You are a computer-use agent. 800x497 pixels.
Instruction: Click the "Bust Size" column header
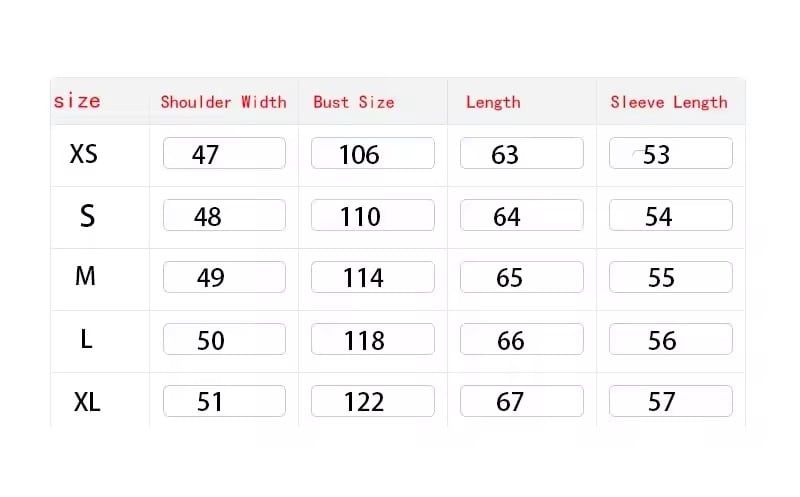click(x=353, y=102)
